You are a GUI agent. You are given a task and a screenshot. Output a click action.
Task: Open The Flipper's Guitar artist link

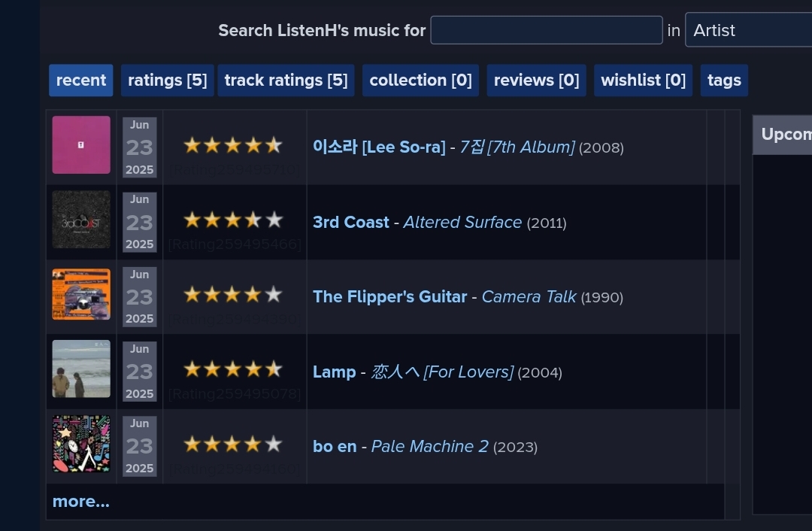390,297
